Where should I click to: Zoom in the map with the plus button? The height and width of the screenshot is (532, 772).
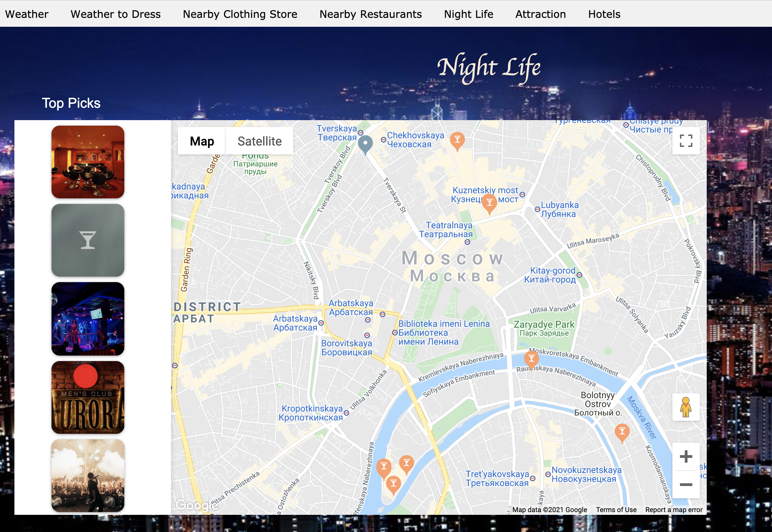(x=686, y=457)
